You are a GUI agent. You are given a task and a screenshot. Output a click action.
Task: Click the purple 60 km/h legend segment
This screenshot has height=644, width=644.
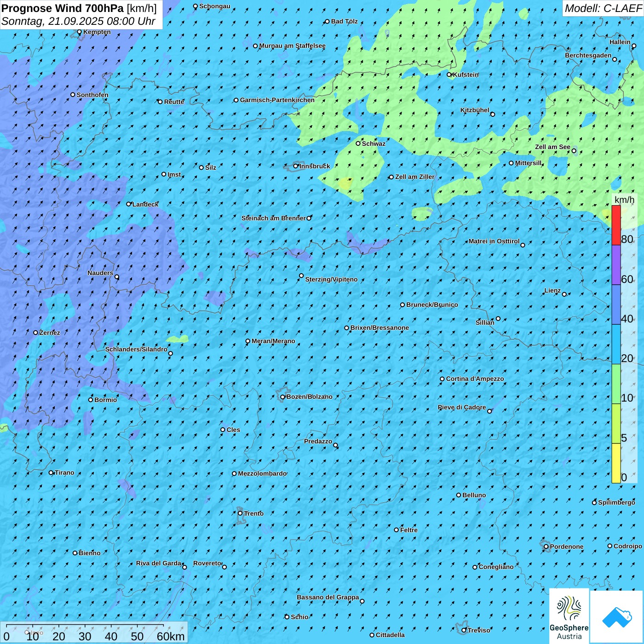tap(616, 265)
